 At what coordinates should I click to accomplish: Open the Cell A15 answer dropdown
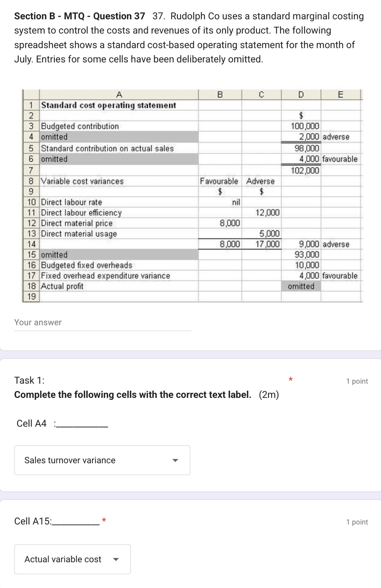tap(72, 559)
